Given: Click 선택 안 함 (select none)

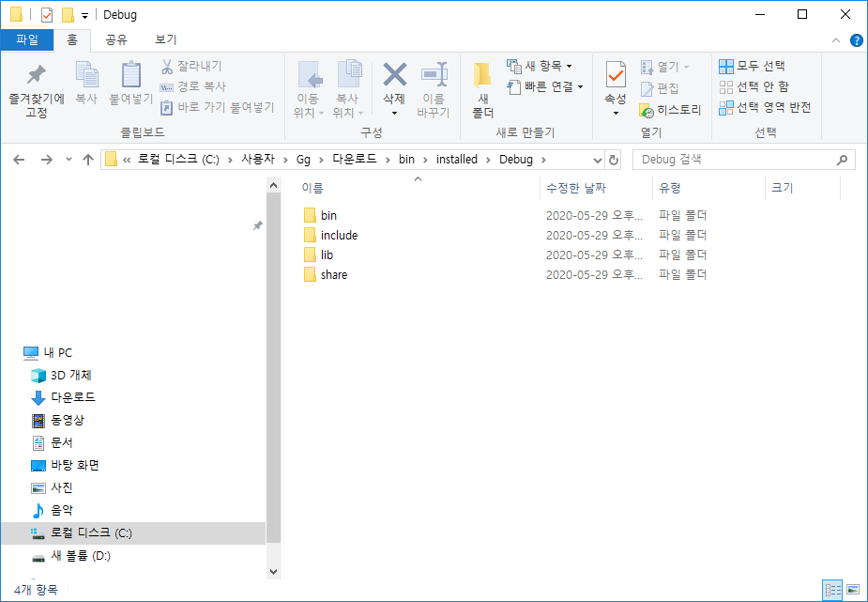Looking at the screenshot, I should pyautogui.click(x=754, y=87).
